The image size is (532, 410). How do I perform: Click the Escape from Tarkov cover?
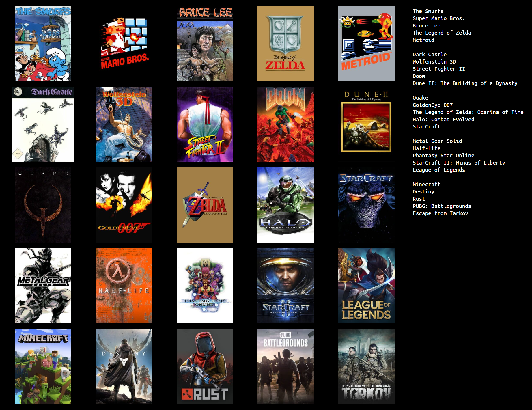click(x=366, y=367)
